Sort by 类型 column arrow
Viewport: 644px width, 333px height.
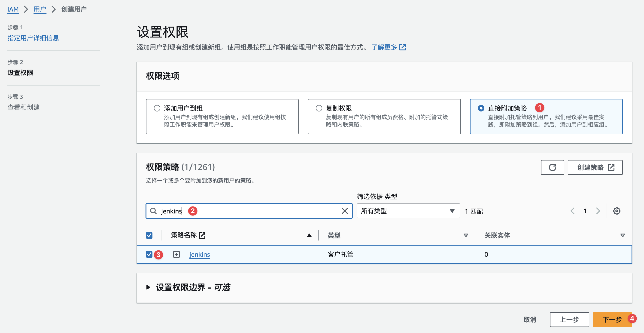tap(465, 235)
